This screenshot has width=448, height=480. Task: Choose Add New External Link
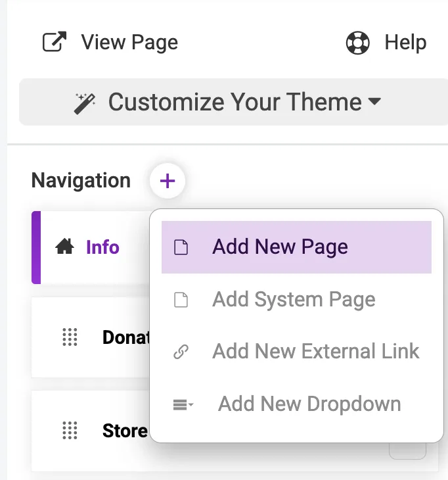(315, 351)
